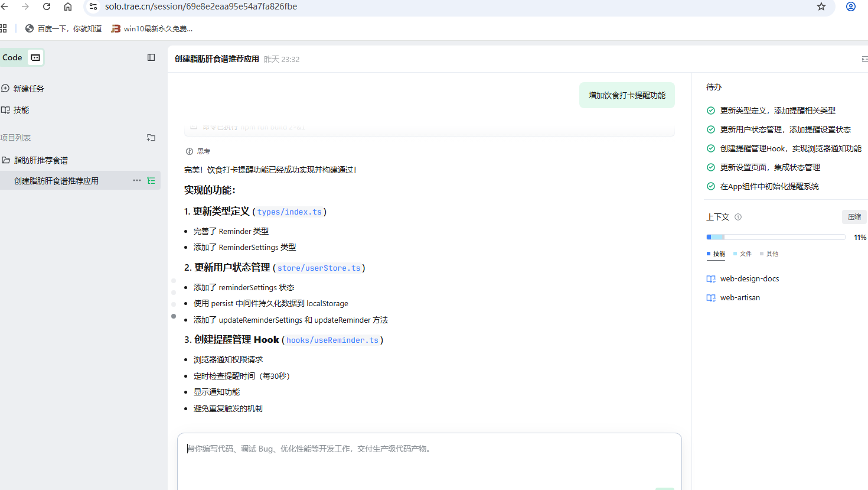Click the checkmark for 更新类型定义 todo item

pos(711,111)
